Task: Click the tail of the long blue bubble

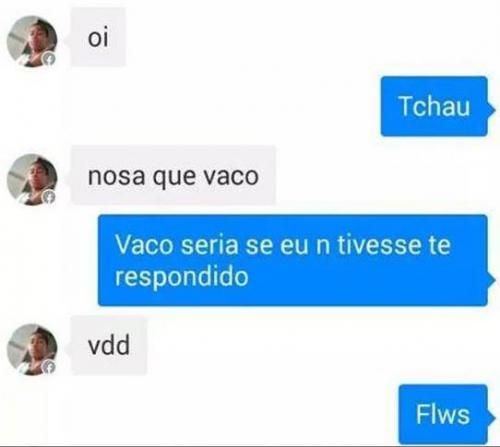Action: (492, 280)
